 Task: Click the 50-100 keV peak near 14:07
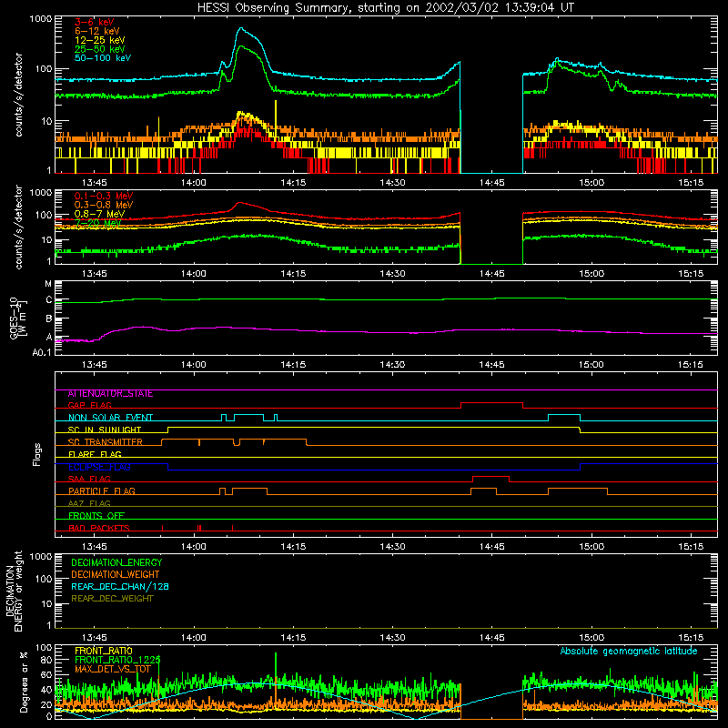point(240,28)
